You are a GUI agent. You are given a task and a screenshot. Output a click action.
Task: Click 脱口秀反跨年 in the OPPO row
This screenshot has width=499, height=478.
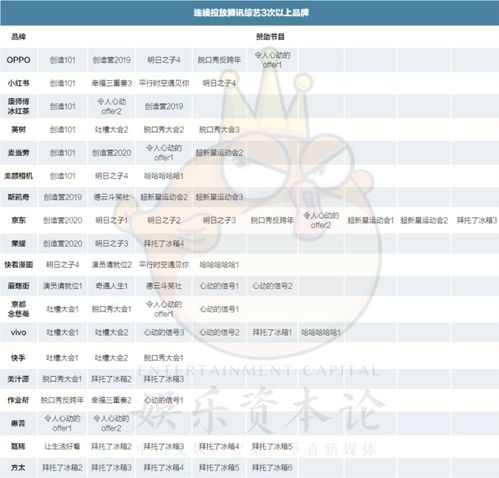pos(219,60)
